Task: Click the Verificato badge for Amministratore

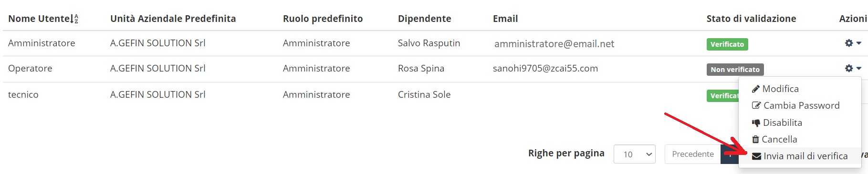Action: [727, 44]
